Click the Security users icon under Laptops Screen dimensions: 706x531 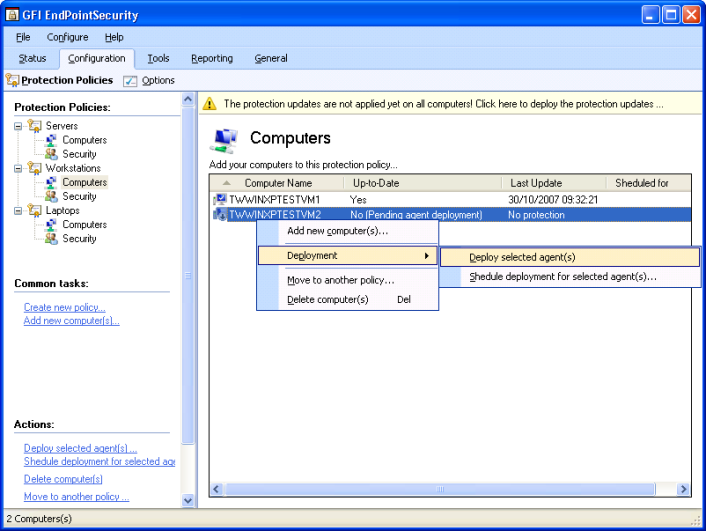[51, 238]
